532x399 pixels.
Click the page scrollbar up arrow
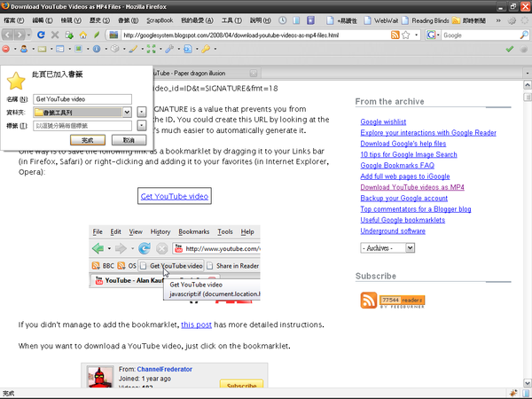[x=528, y=84]
